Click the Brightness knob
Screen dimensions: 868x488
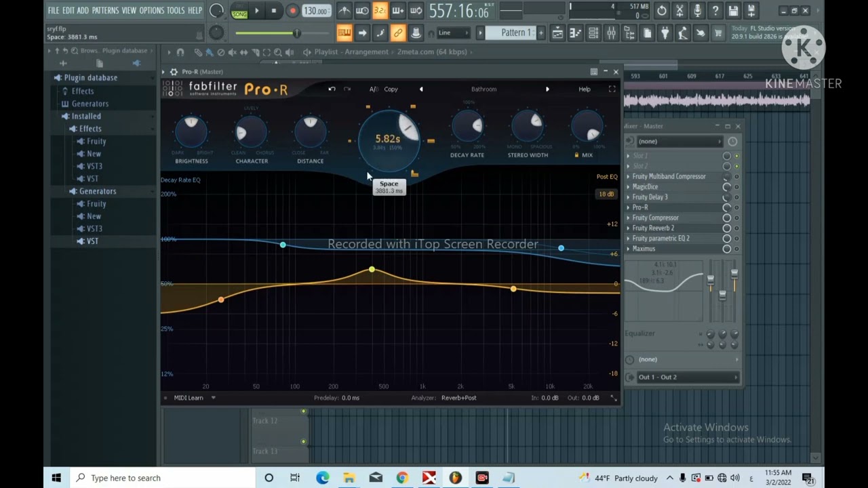[191, 131]
